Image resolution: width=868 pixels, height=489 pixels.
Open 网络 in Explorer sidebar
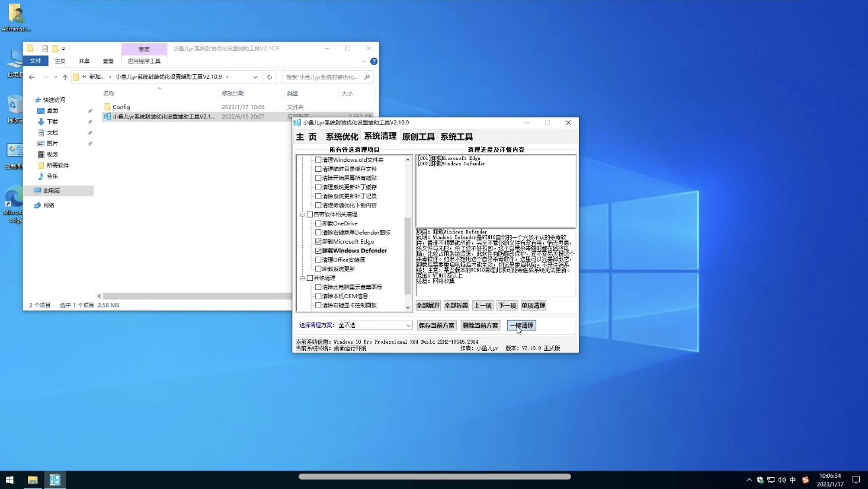coord(48,205)
